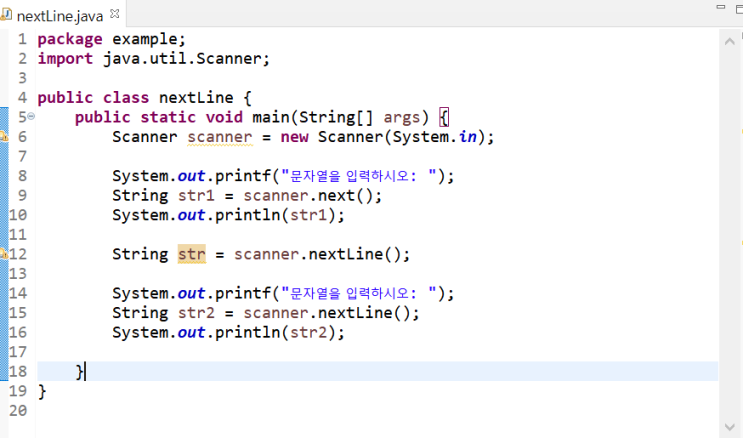743x438 pixels.
Task: Click the Java file icon on nextLine.java tab
Action: point(6,14)
